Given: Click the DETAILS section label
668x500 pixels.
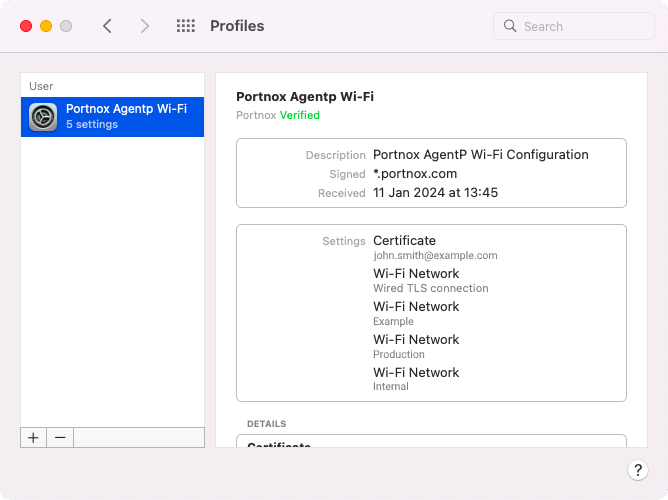Looking at the screenshot, I should [x=267, y=424].
